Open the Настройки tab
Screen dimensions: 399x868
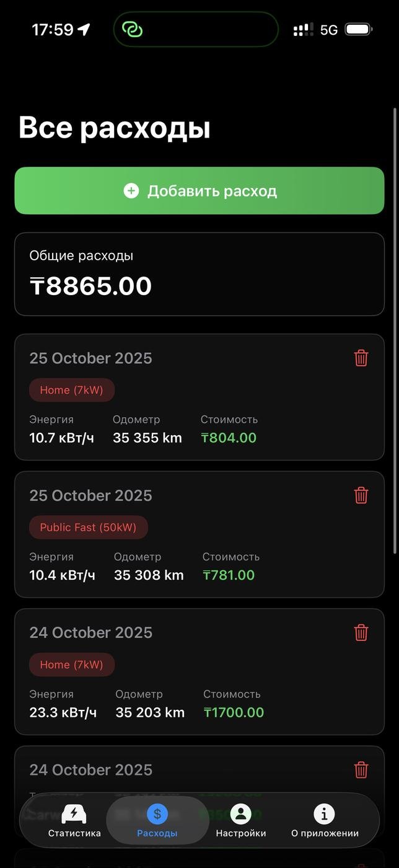240,820
